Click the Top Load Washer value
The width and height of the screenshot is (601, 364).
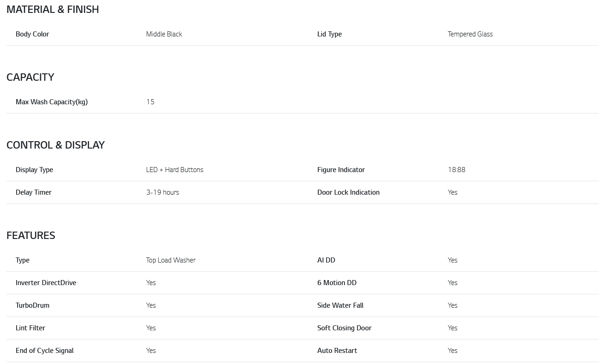pyautogui.click(x=171, y=260)
